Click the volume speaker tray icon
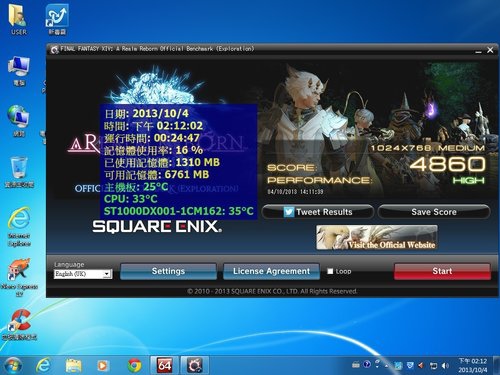This screenshot has height=375, width=500. pos(445,366)
